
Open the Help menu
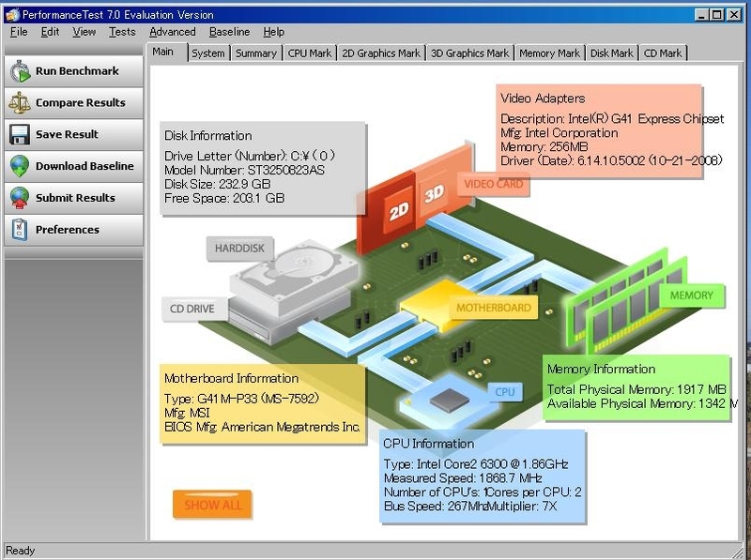click(x=273, y=32)
